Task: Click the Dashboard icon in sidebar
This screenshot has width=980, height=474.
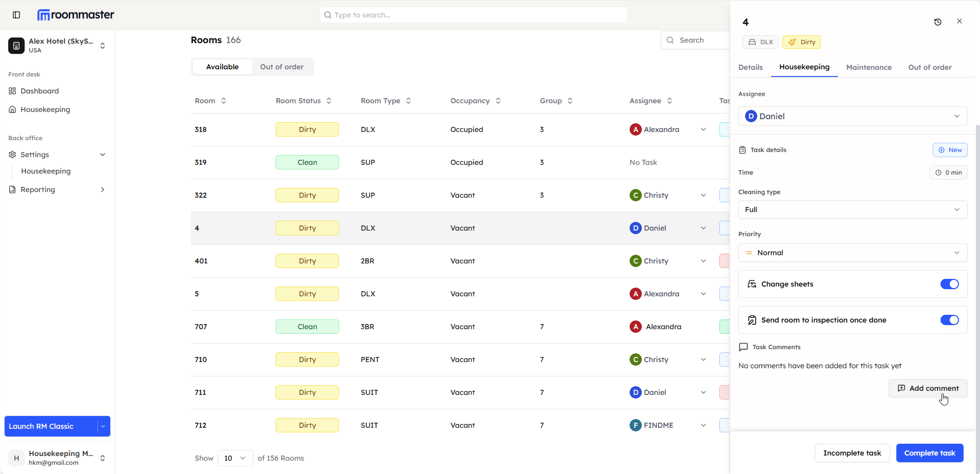Action: [12, 91]
